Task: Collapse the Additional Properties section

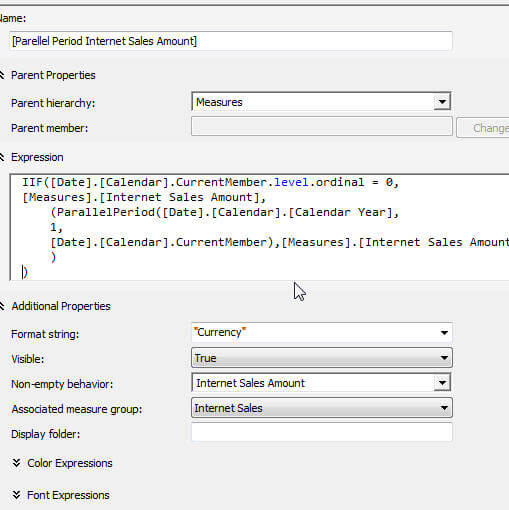Action: [x=2, y=306]
